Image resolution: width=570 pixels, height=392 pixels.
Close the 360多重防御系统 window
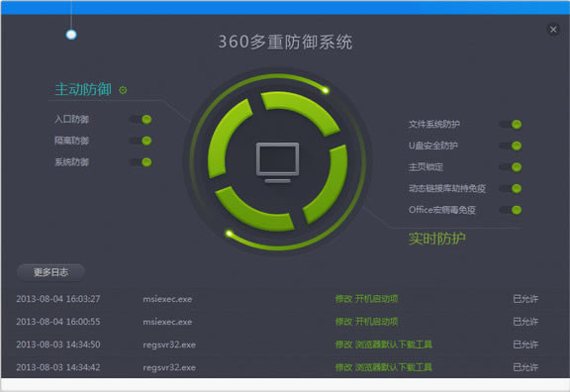(553, 30)
